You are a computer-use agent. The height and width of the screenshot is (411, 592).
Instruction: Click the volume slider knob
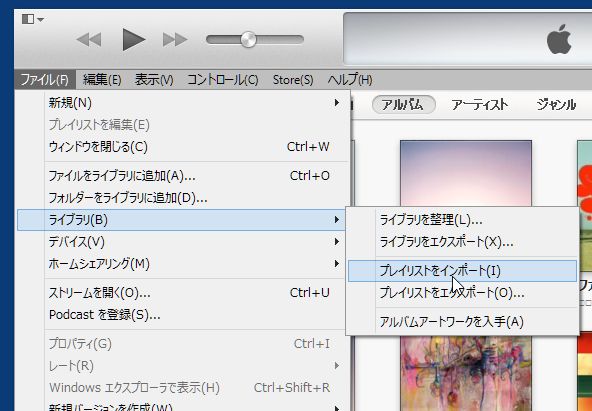tap(248, 39)
